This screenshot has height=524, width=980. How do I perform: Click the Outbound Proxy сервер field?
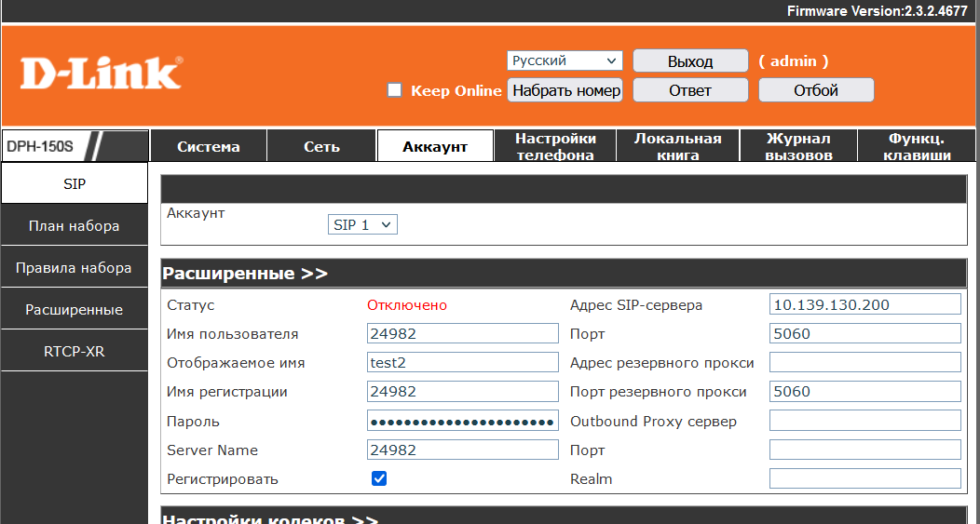point(865,421)
